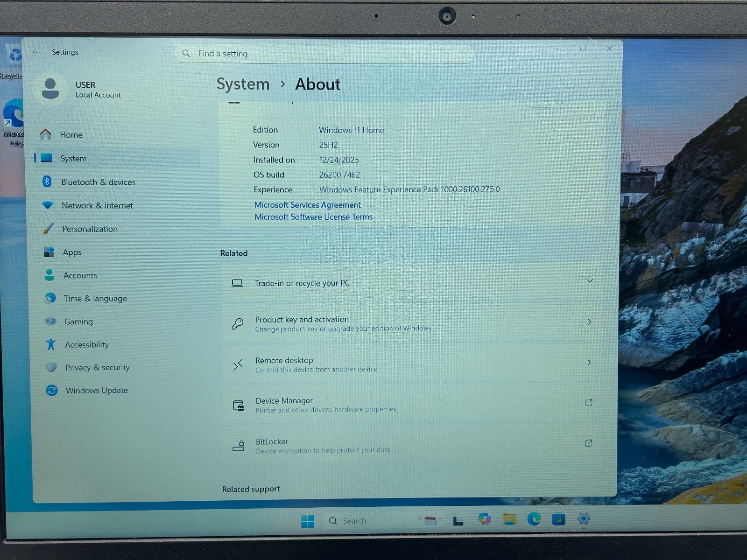Click the Related support heading

click(x=251, y=489)
